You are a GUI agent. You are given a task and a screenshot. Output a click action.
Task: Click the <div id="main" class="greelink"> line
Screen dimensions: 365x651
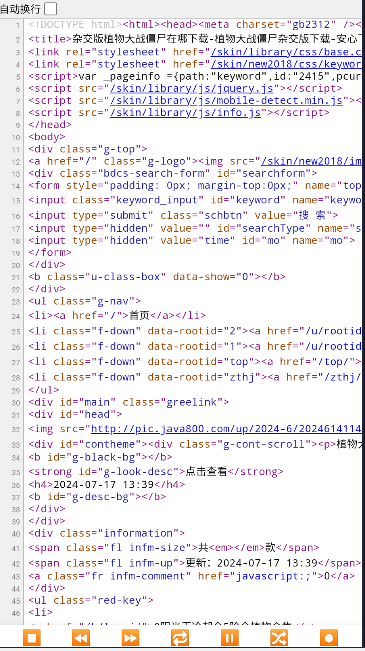coord(129,402)
